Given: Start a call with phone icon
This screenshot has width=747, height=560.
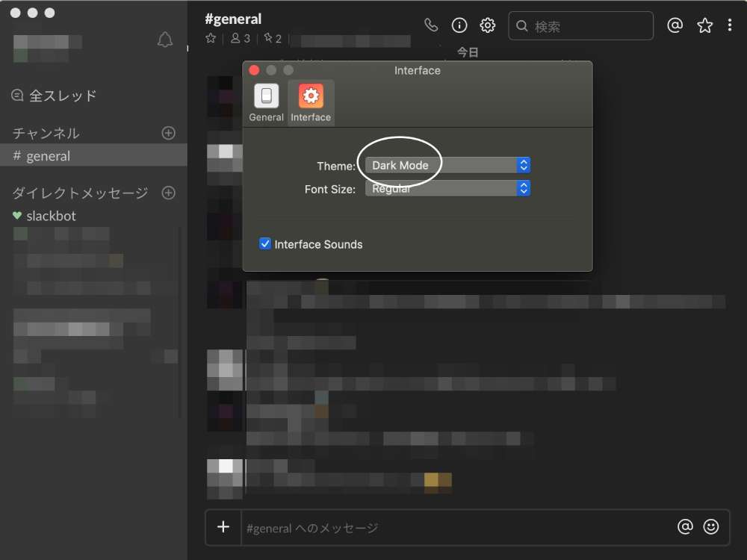Looking at the screenshot, I should [x=431, y=25].
